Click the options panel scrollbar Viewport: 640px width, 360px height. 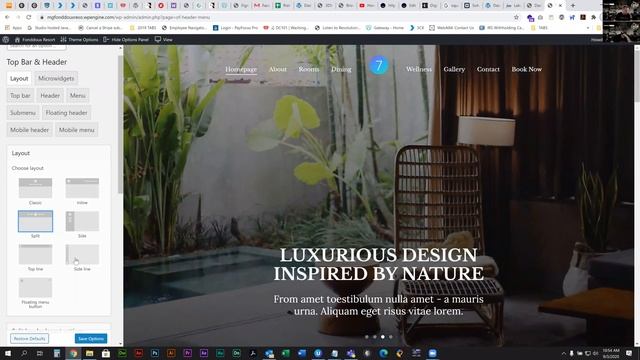coord(120,124)
